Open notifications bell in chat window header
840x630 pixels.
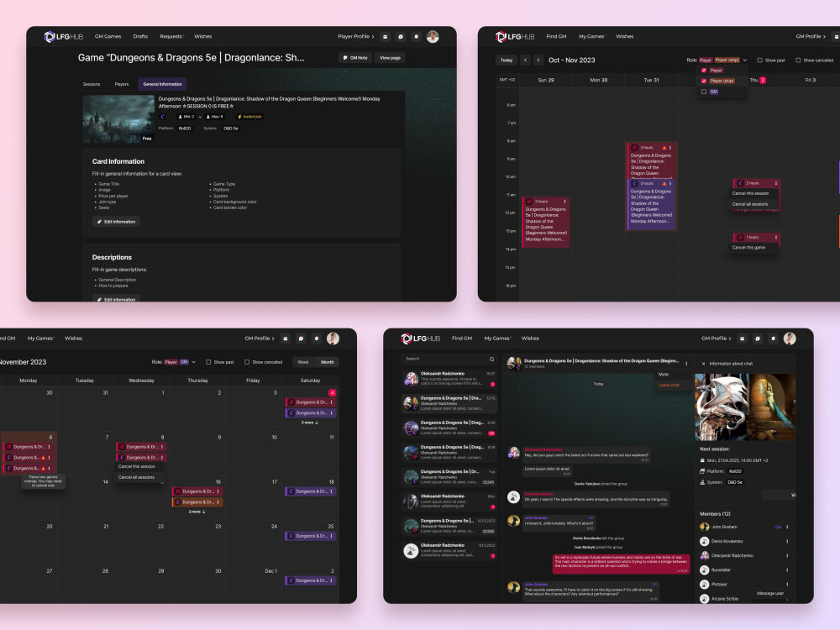pyautogui.click(x=773, y=339)
